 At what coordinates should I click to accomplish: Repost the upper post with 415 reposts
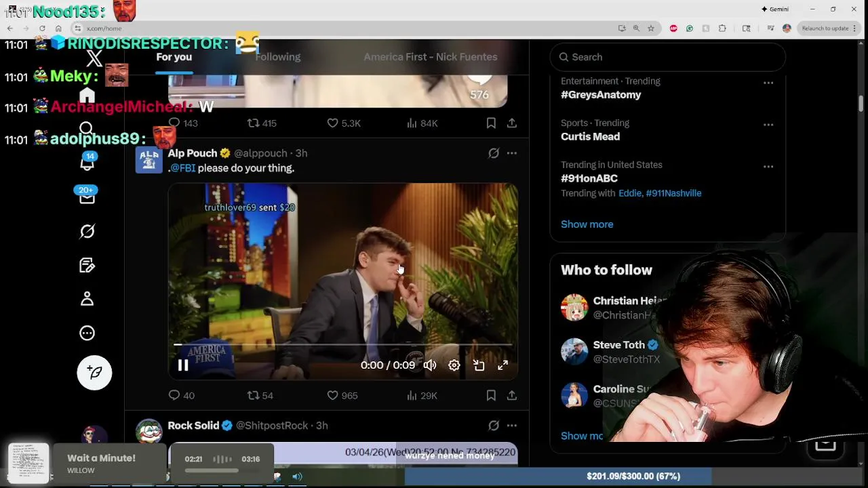click(262, 123)
